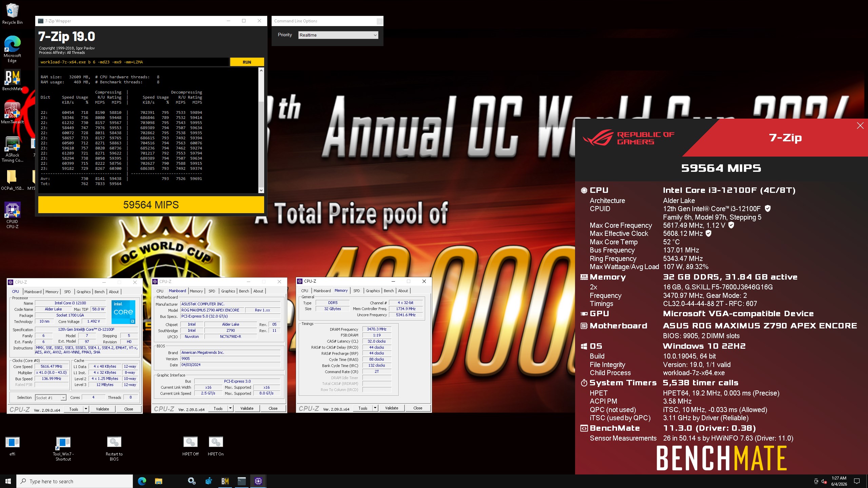The image size is (868, 488).
Task: Click the muted volume tray icon
Action: tap(824, 481)
